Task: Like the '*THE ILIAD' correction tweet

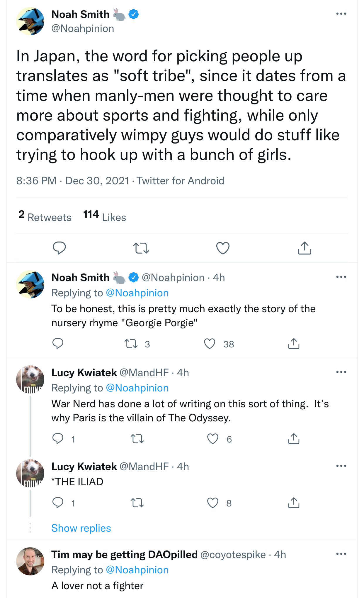Action: [x=213, y=503]
